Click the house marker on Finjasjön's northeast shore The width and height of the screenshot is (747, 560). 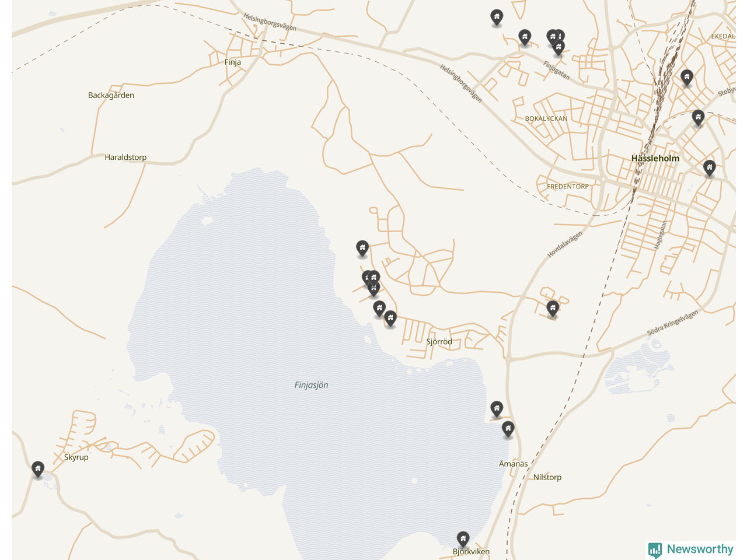click(x=362, y=249)
